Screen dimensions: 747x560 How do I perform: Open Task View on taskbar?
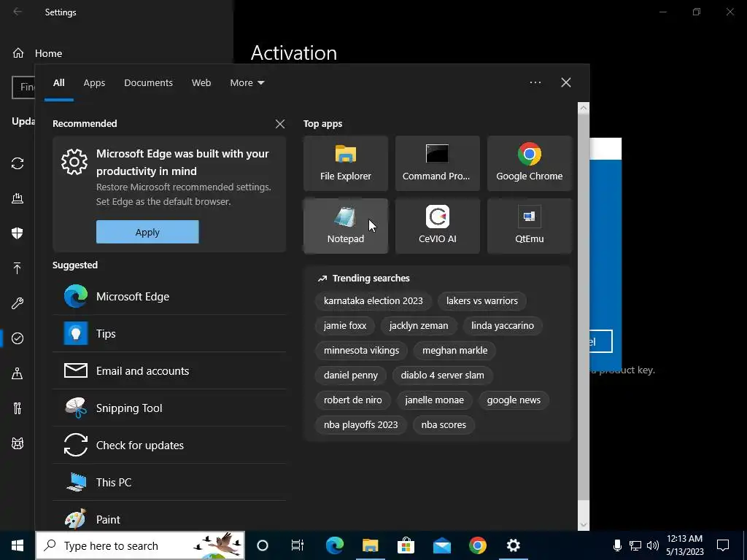coord(298,545)
